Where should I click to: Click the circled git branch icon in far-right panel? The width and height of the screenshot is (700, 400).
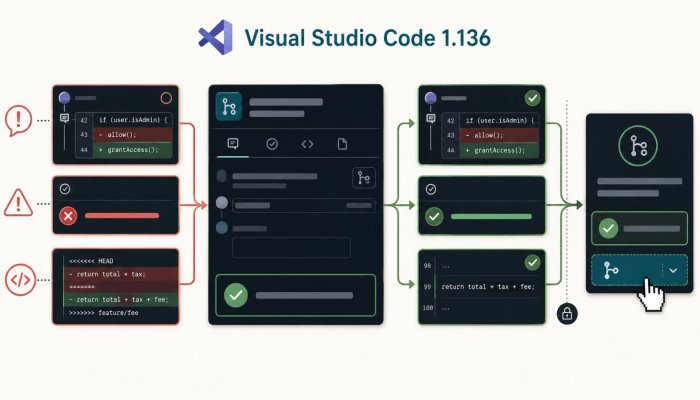(x=638, y=146)
